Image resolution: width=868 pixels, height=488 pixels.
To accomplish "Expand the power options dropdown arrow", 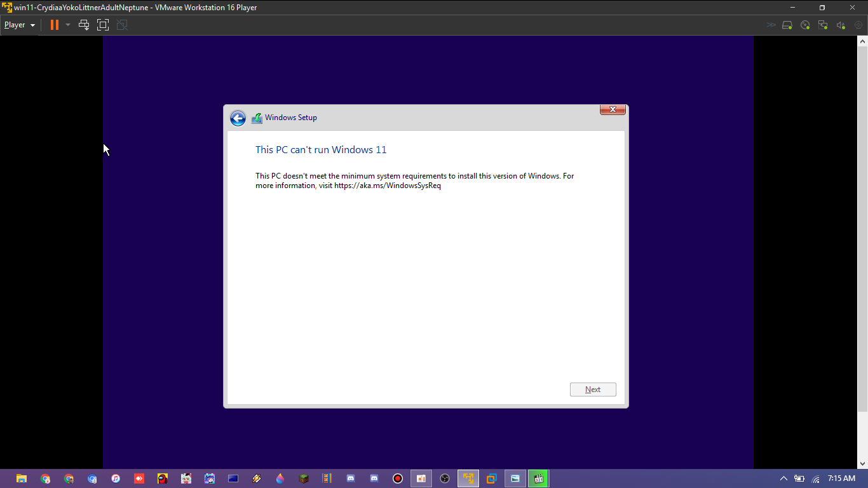I will (x=68, y=25).
